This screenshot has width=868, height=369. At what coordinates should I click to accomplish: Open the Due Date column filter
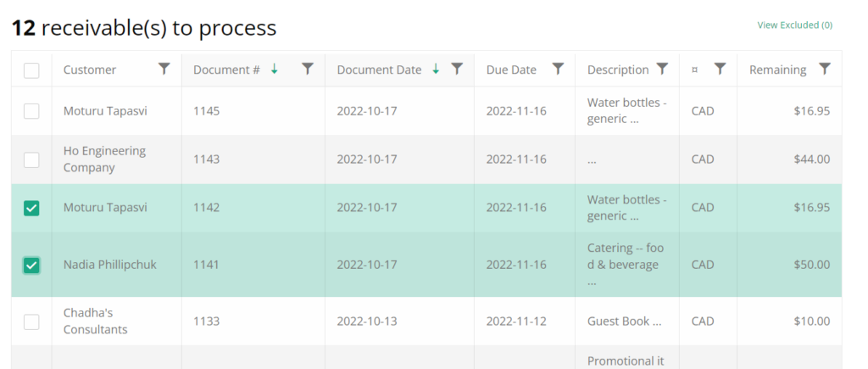(558, 69)
